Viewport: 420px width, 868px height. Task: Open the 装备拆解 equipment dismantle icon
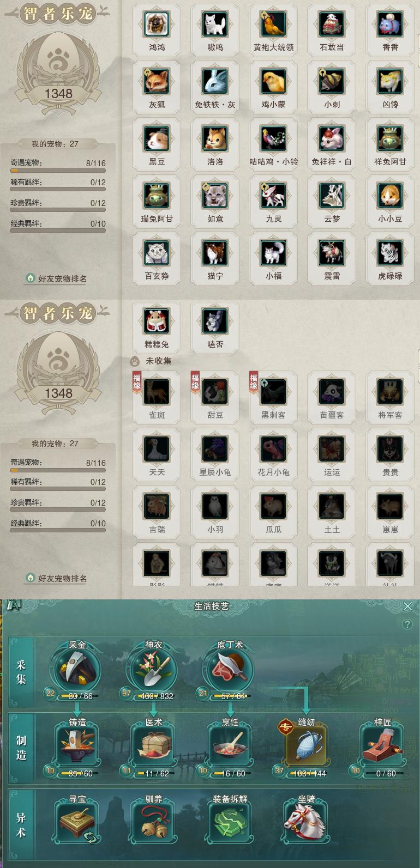[230, 823]
